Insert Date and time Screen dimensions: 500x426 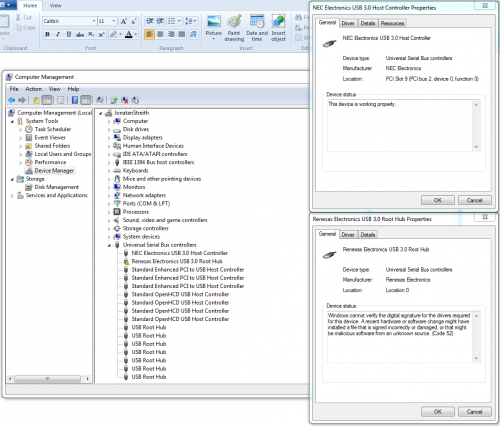(x=257, y=28)
